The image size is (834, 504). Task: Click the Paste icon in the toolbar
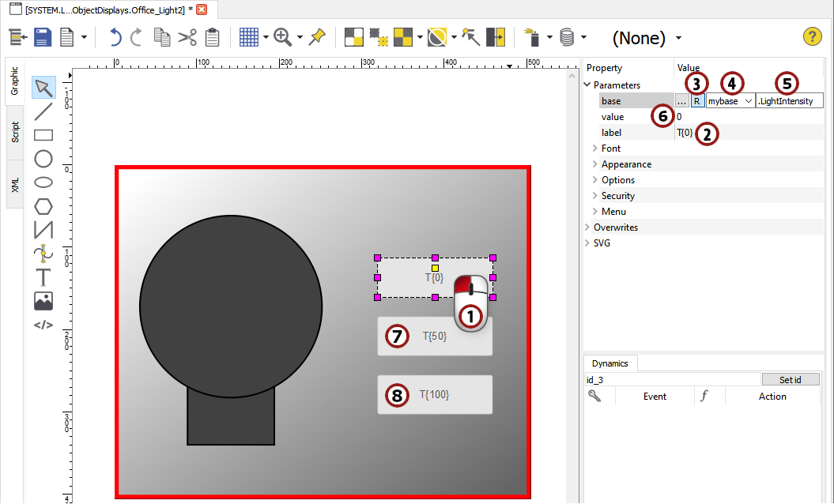212,37
